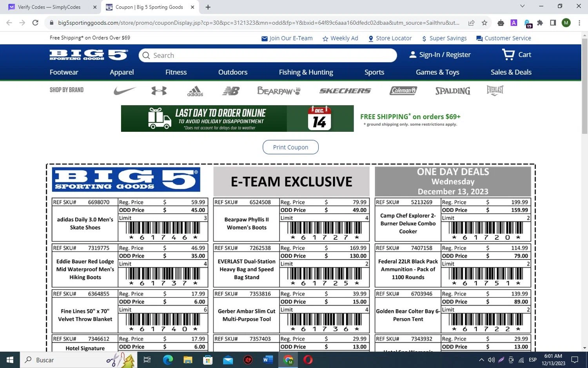Open the taskbar clock showing 6:01 AM
The image size is (588, 368).
[x=553, y=360]
